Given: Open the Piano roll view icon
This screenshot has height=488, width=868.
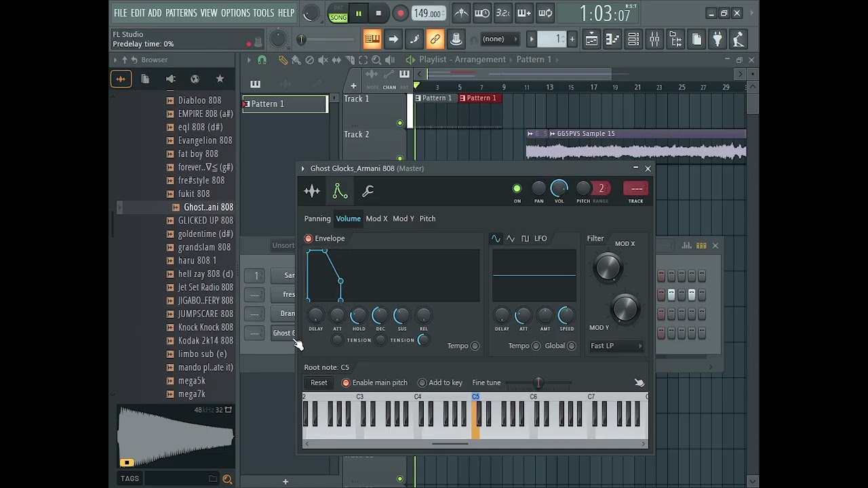Looking at the screenshot, I should (612, 39).
